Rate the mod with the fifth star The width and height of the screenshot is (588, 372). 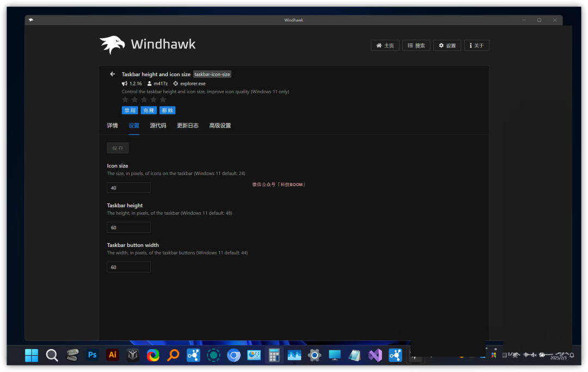tap(163, 100)
